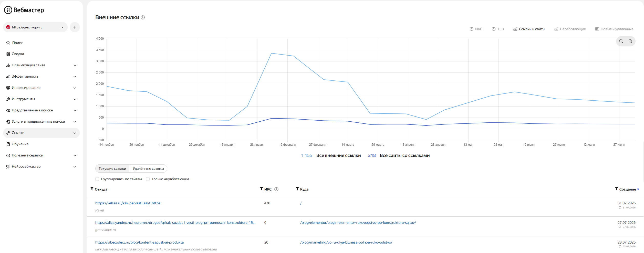
Task: Click the Индексирование monitor icon
Action: tap(8, 88)
